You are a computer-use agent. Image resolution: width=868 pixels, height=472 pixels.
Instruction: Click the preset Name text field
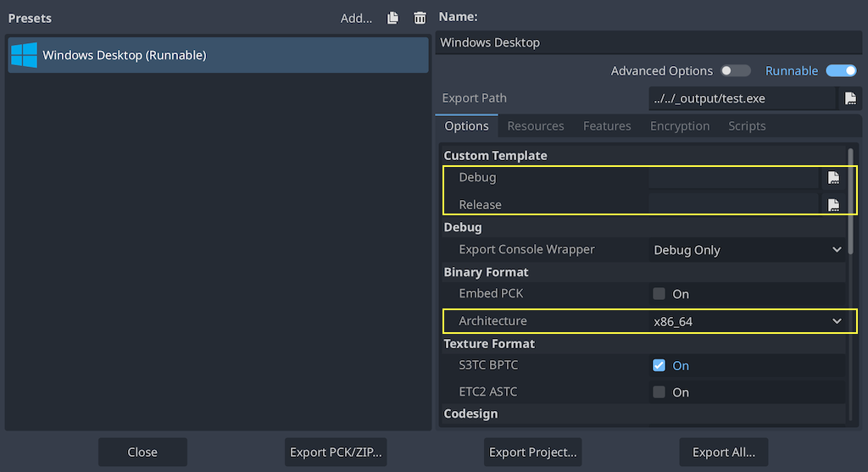pos(648,42)
